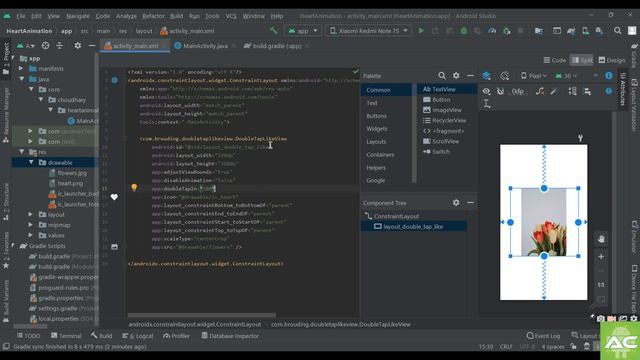Open the Logcat tool window

click(138, 336)
